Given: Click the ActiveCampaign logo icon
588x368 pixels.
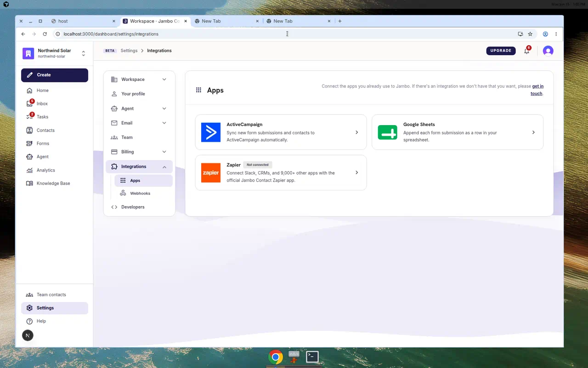Looking at the screenshot, I should [x=211, y=132].
